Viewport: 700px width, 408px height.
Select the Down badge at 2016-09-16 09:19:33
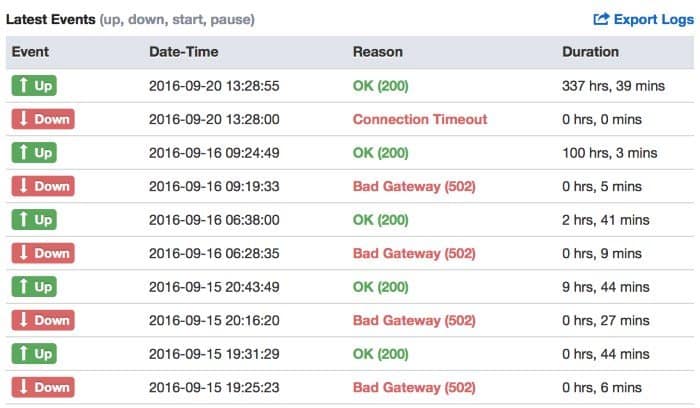[43, 186]
